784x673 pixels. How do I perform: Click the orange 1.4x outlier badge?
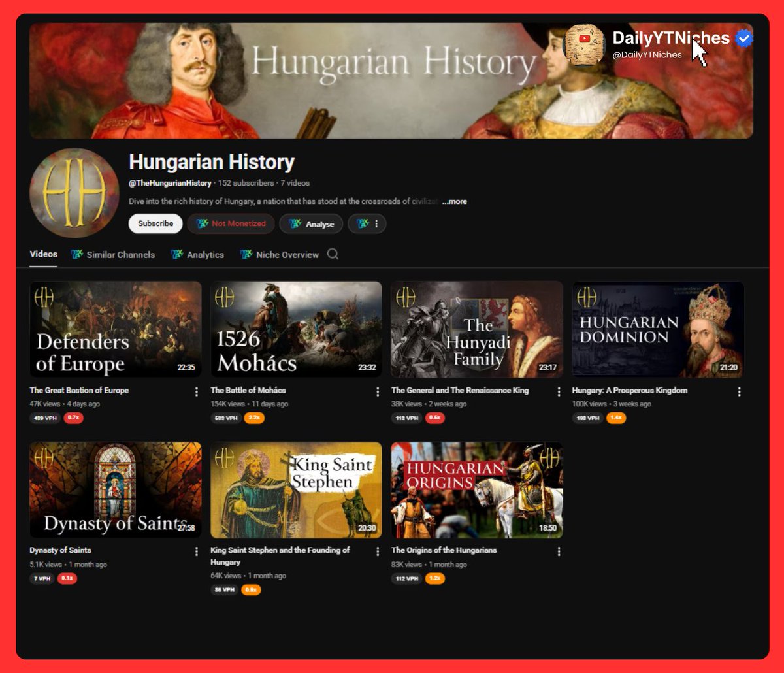616,418
